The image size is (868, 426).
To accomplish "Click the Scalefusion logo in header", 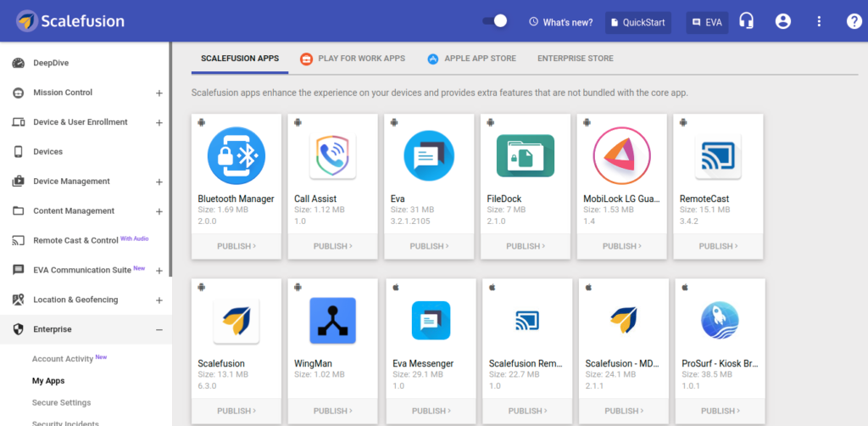I will pyautogui.click(x=70, y=21).
